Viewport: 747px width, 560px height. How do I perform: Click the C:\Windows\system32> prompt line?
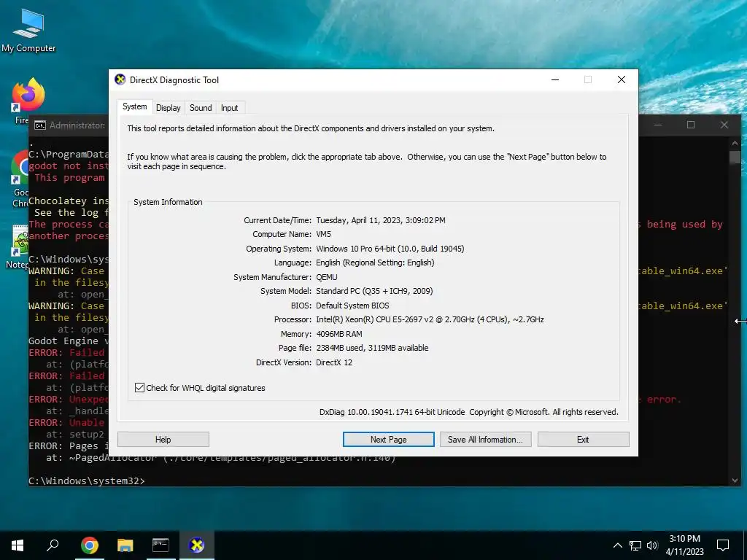87,481
